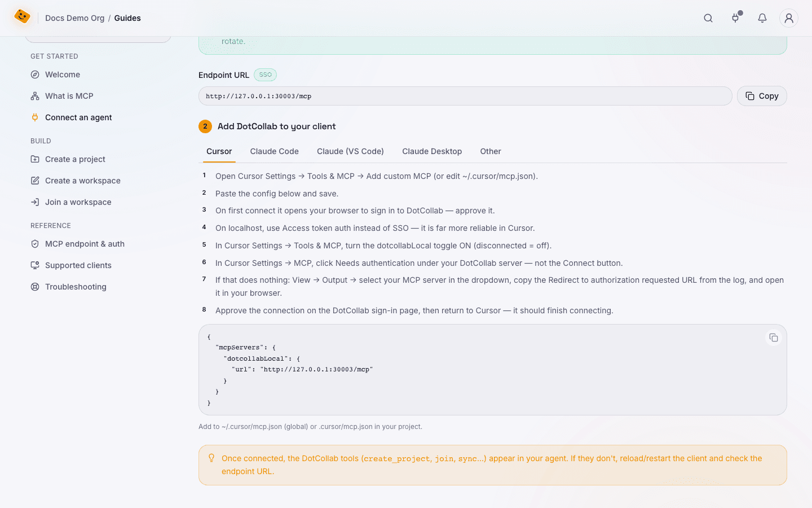Click the Endpoint URL input field

(x=465, y=96)
